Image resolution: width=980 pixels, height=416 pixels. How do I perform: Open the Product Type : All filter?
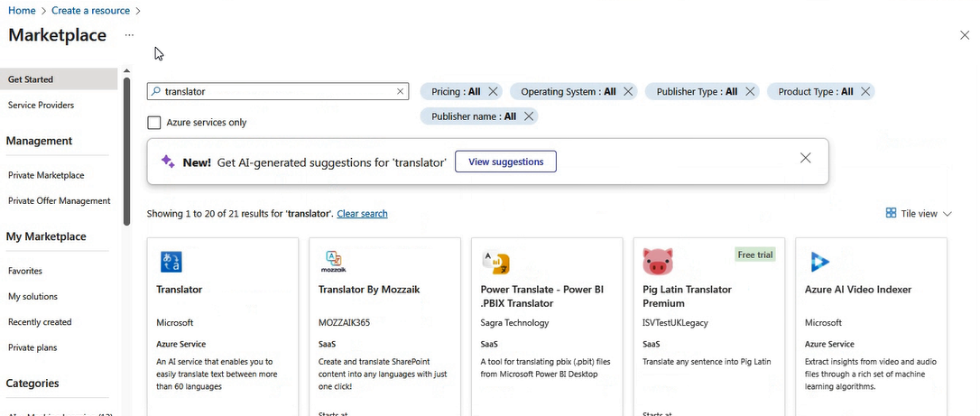[x=816, y=91]
